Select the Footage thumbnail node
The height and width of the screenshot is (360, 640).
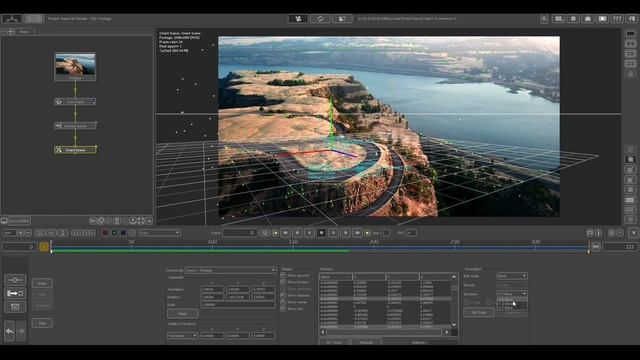[75, 67]
